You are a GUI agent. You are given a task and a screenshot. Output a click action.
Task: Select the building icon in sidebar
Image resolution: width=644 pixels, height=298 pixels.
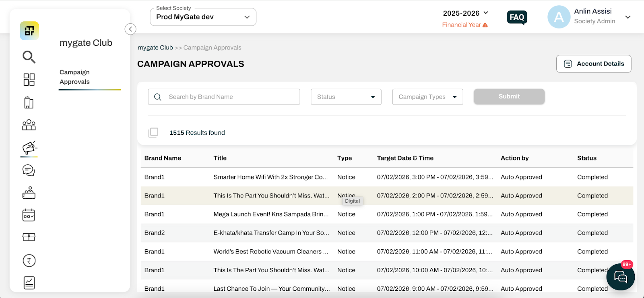(29, 103)
